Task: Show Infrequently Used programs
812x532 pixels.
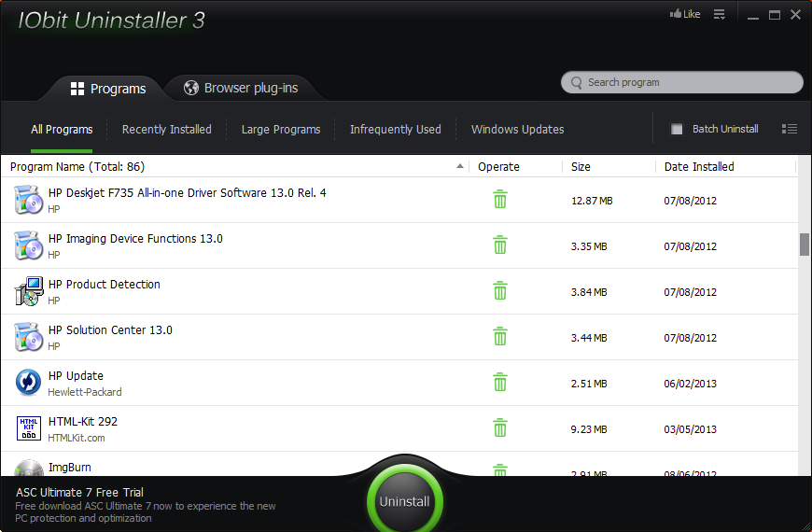Action: click(x=395, y=130)
